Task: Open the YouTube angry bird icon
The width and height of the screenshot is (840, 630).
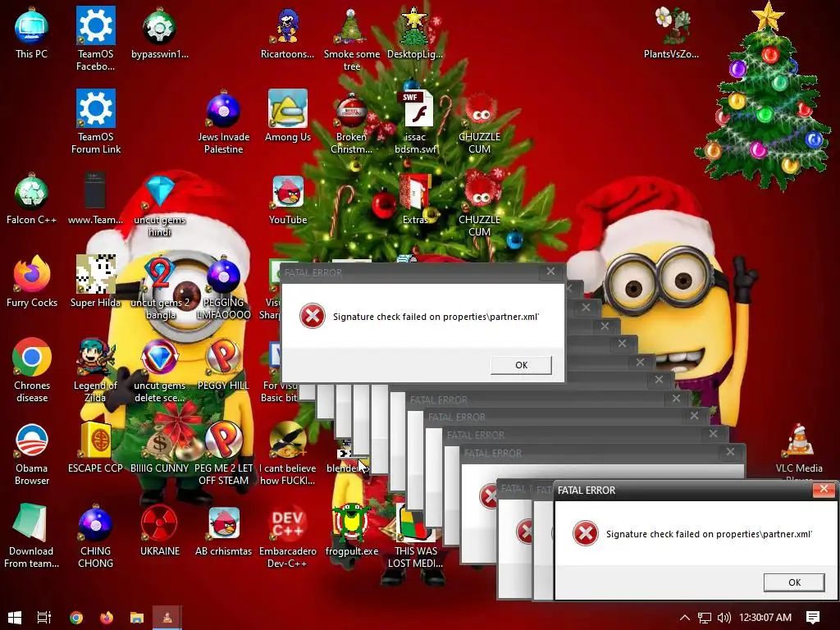Action: [288, 192]
